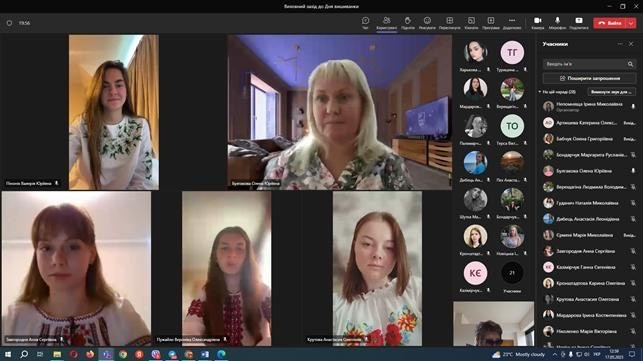
Task: Open Chrome from the Windows taskbar
Action: click(123, 354)
